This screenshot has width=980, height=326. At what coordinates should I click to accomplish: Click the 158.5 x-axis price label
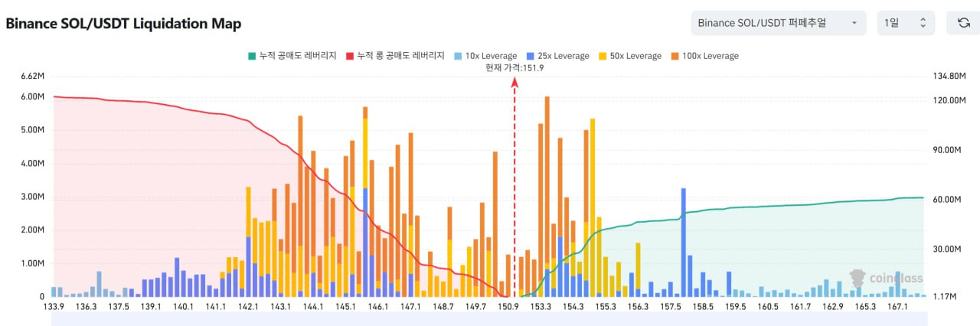[703, 307]
